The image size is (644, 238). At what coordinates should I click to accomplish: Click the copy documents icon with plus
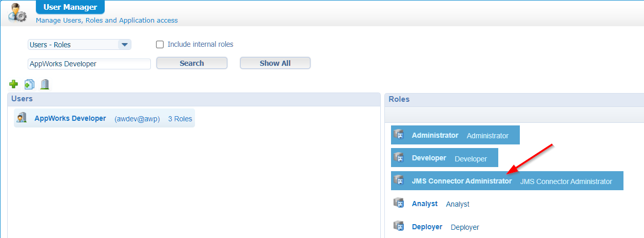[x=29, y=84]
